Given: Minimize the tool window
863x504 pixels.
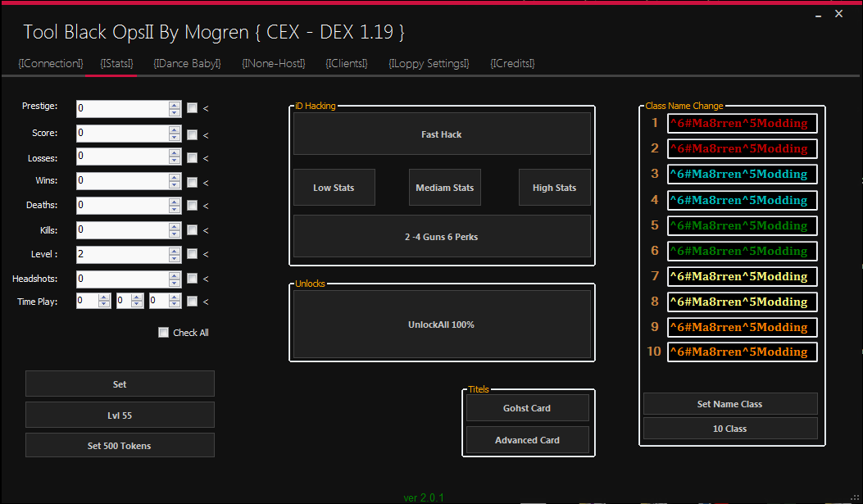Looking at the screenshot, I should [x=819, y=15].
